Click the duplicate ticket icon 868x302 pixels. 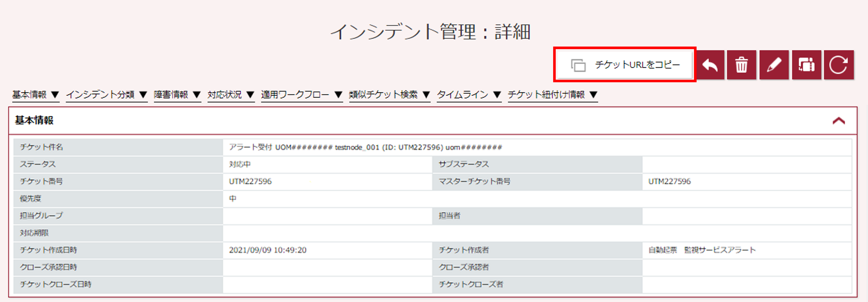click(806, 65)
